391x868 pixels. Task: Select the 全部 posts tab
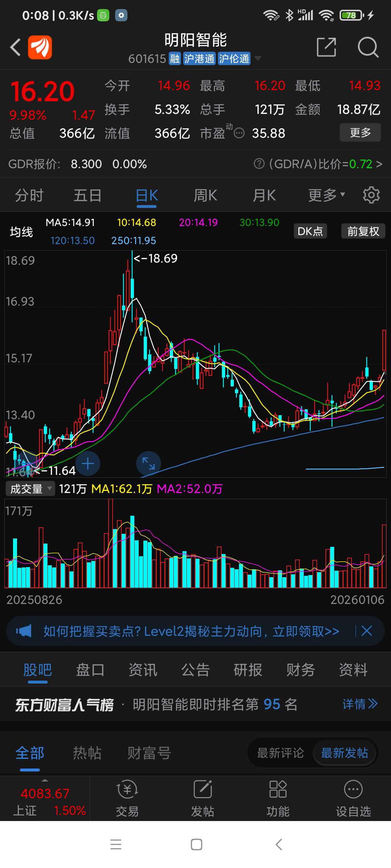coord(30,753)
